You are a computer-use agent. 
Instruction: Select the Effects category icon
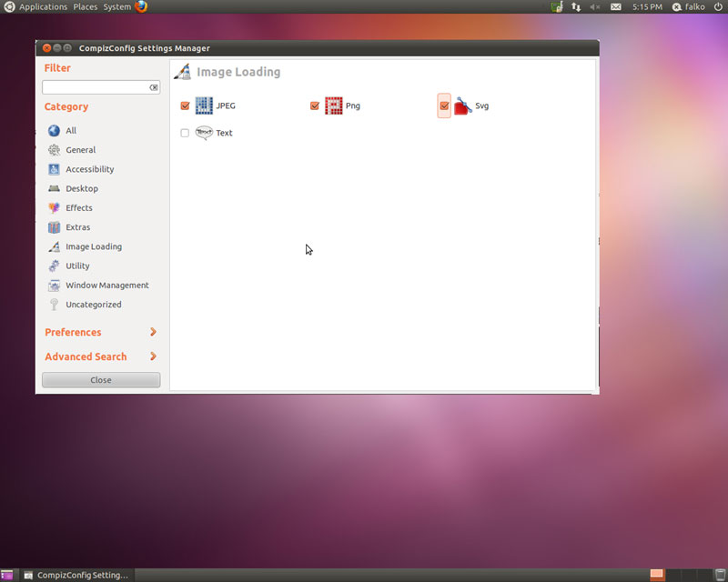click(54, 208)
